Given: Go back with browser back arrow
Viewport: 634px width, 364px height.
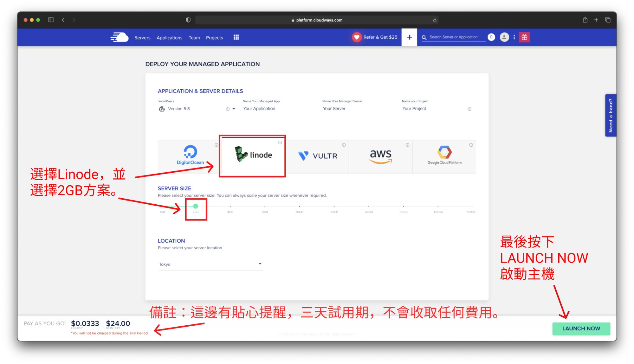Looking at the screenshot, I should point(63,20).
